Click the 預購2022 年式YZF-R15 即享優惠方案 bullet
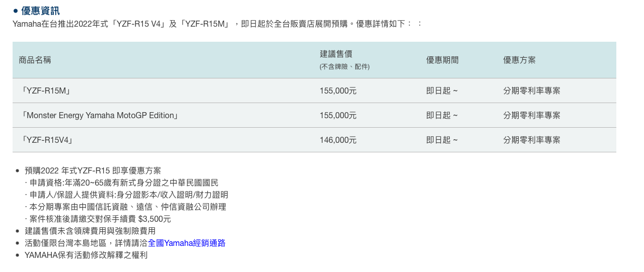Screen dimensions: 644x272 pos(93,170)
